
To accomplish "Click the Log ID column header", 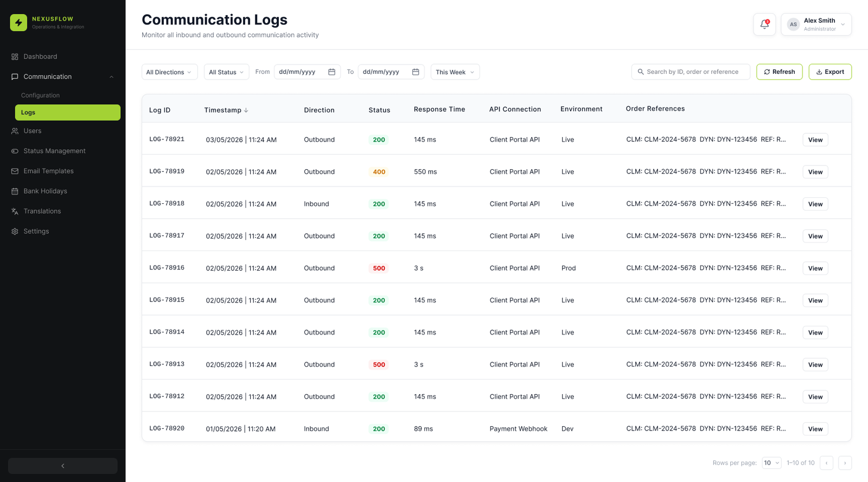I will click(x=160, y=110).
